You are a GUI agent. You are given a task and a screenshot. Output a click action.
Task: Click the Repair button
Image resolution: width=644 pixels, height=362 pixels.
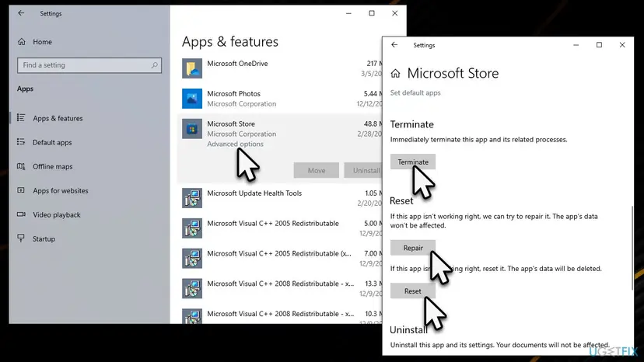pos(413,248)
